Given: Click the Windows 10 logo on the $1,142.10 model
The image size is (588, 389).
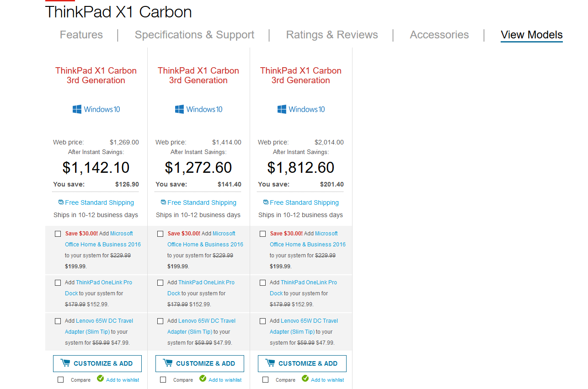Looking at the screenshot, I should click(x=96, y=109).
